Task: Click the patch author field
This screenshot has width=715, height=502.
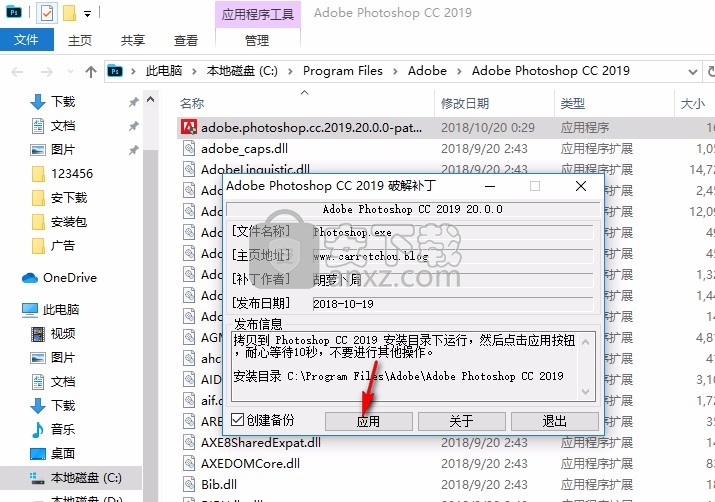Action: tap(453, 280)
